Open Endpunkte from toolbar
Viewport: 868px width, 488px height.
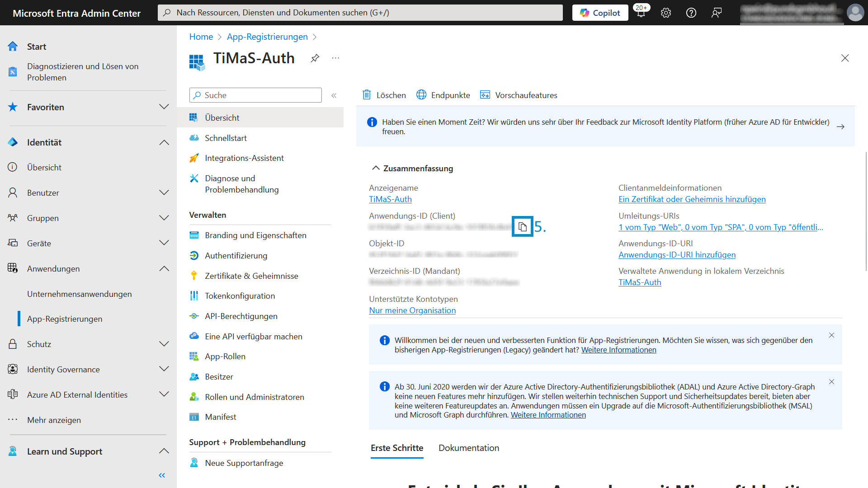pos(443,95)
